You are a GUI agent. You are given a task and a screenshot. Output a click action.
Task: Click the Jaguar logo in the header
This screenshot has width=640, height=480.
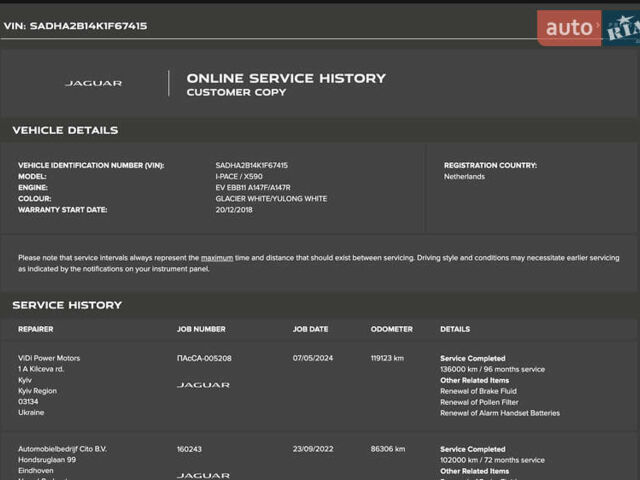click(93, 83)
